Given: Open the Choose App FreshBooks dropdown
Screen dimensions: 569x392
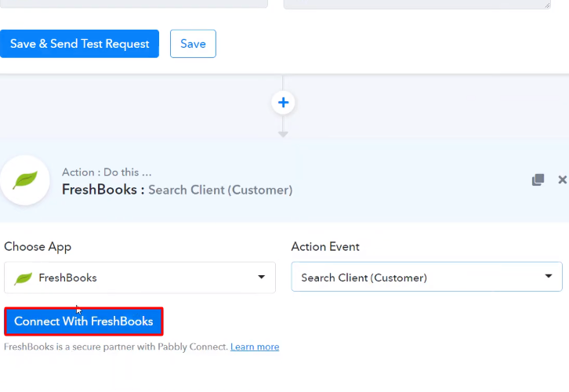Looking at the screenshot, I should click(x=140, y=278).
